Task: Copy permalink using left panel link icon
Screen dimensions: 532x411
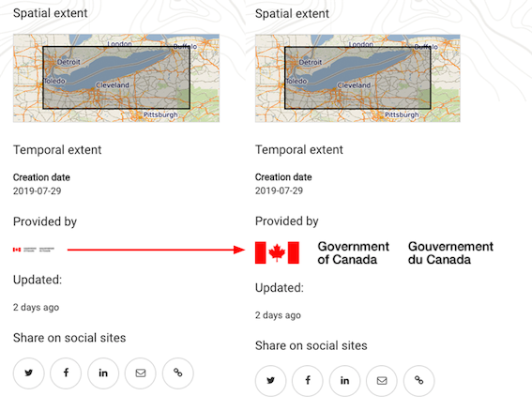Action: tap(177, 373)
